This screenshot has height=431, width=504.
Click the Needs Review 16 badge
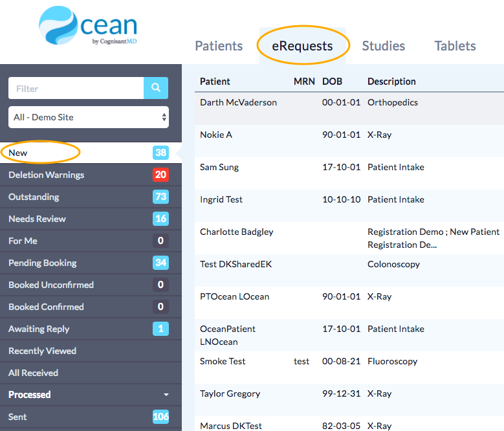tap(160, 219)
